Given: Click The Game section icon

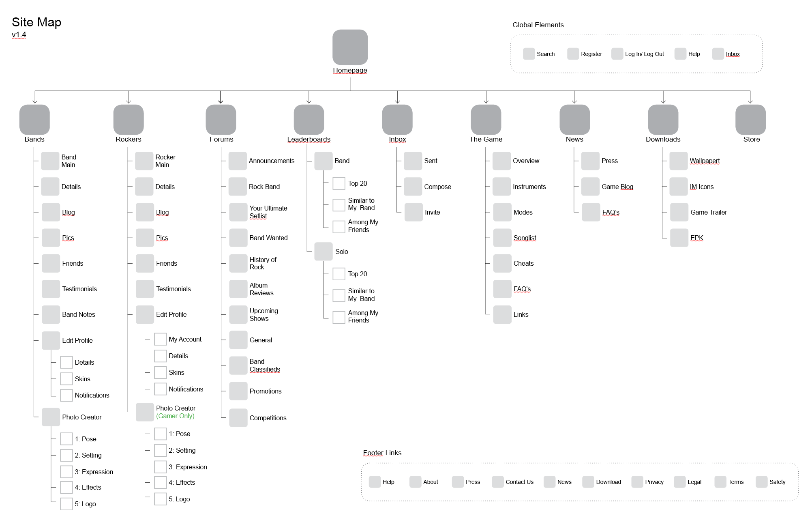Looking at the screenshot, I should tap(486, 120).
